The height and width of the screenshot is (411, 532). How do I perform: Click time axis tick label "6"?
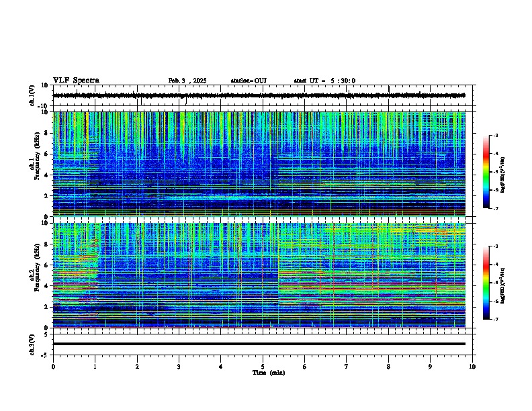[305, 367]
